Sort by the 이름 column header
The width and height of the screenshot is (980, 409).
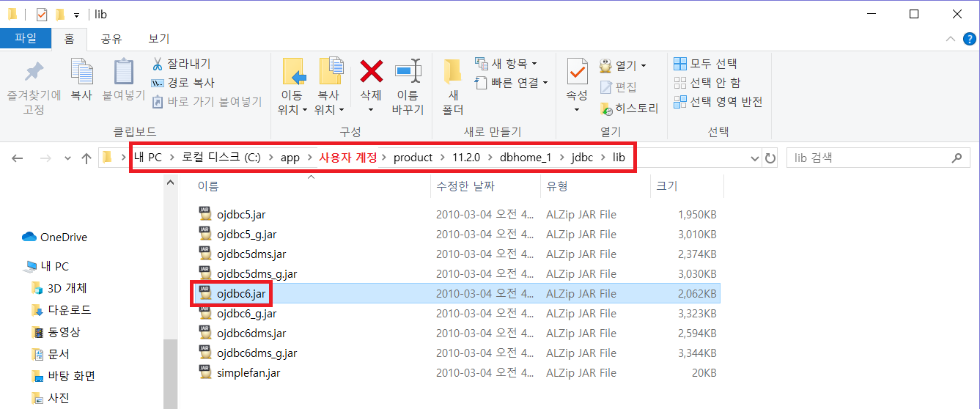point(207,187)
